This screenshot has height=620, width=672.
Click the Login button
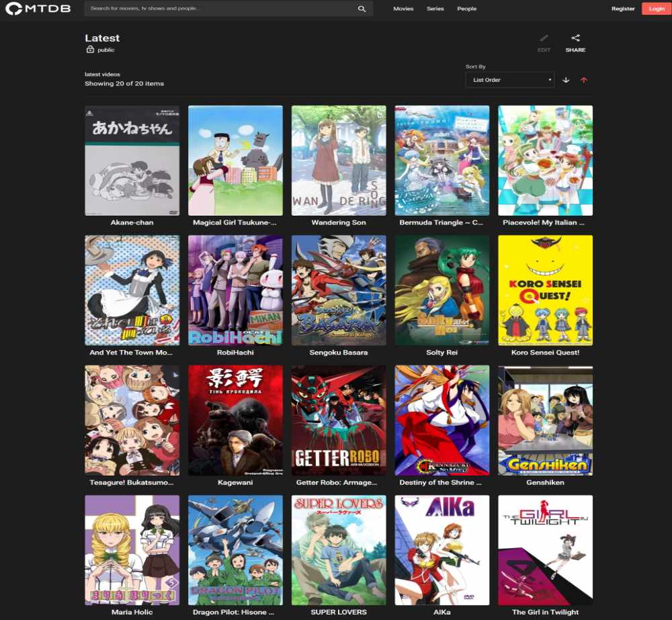coord(656,9)
